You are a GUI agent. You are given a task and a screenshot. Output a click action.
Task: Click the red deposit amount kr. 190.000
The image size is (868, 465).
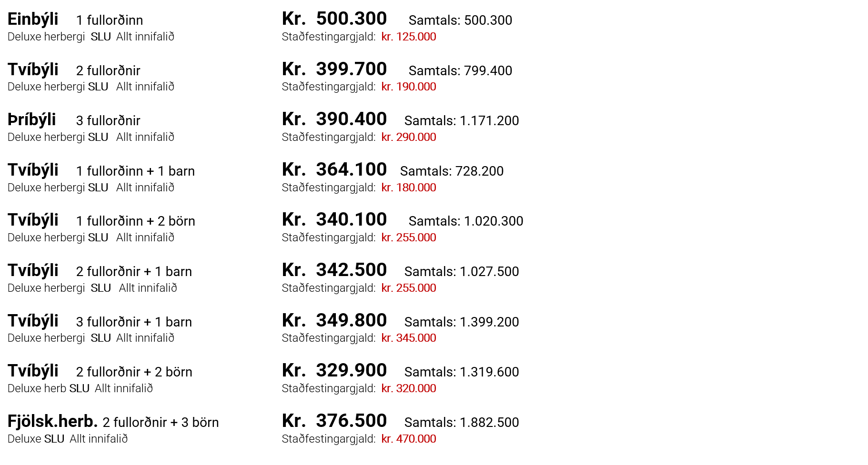coord(408,87)
